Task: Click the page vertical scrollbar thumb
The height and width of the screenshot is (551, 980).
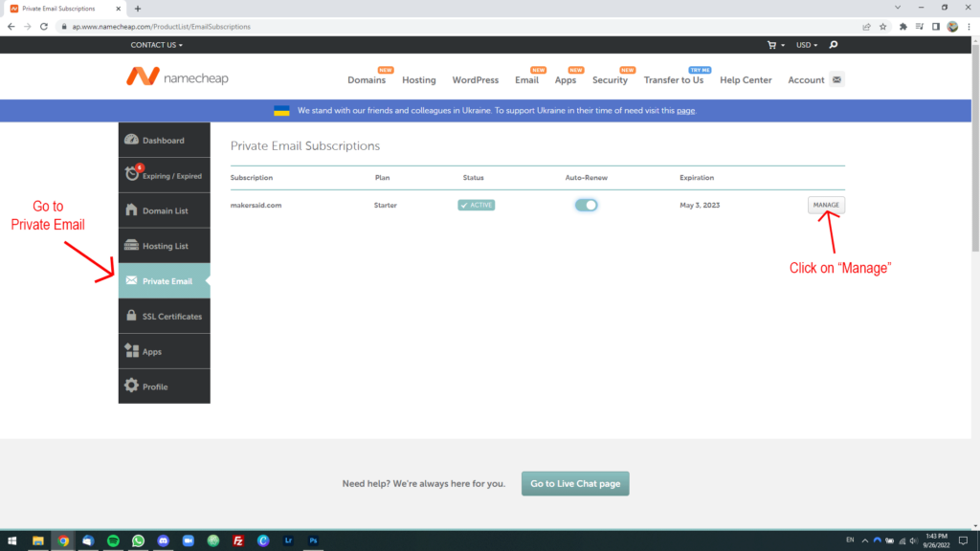Action: pyautogui.click(x=975, y=147)
